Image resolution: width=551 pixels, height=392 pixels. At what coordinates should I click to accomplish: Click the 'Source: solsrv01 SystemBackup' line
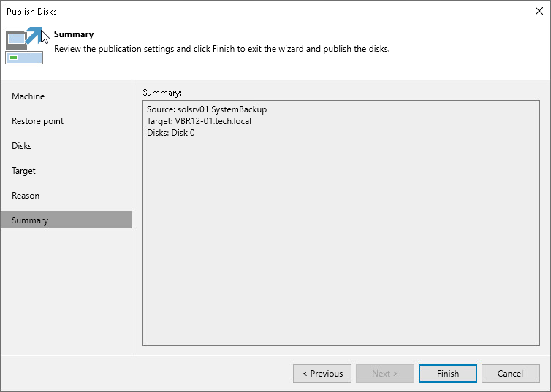tap(207, 109)
